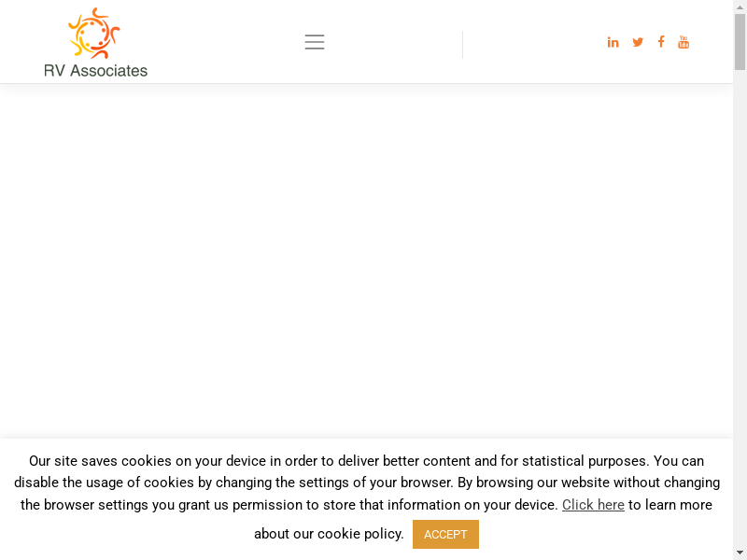Image resolution: width=747 pixels, height=560 pixels.
Task: Click the scrollbar up arrow
Action: [740, 7]
